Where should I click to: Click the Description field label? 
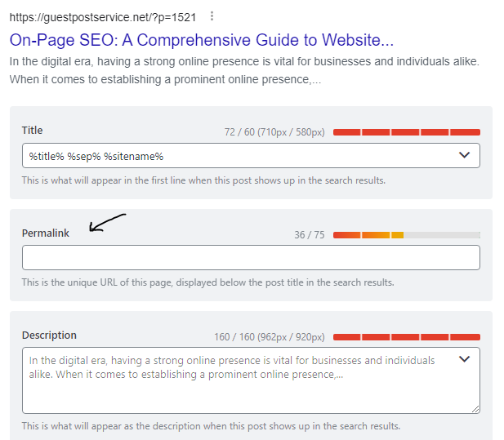pyautogui.click(x=49, y=336)
